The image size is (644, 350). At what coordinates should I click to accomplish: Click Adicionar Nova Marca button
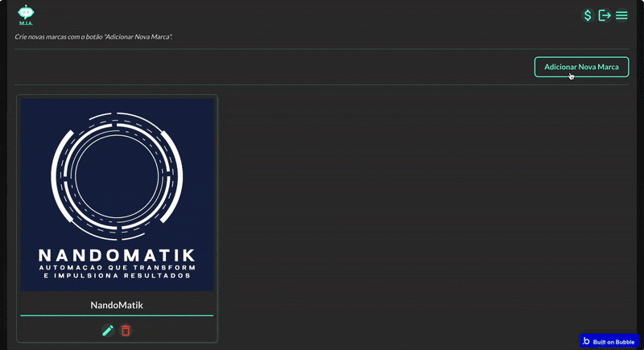click(581, 67)
